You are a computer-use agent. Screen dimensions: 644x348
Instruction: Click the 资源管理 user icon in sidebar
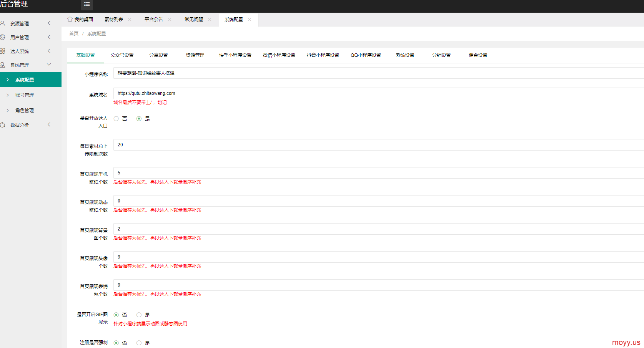click(x=3, y=23)
